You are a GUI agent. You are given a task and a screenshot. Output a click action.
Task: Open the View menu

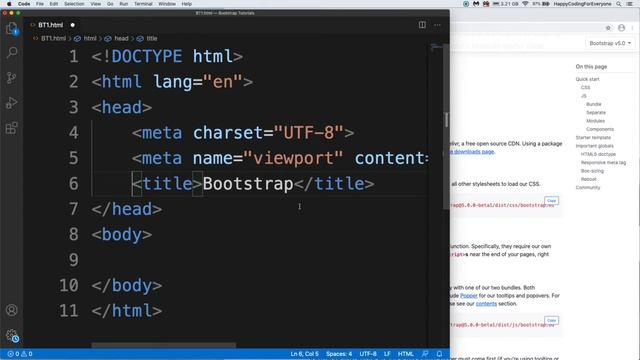tap(96, 4)
